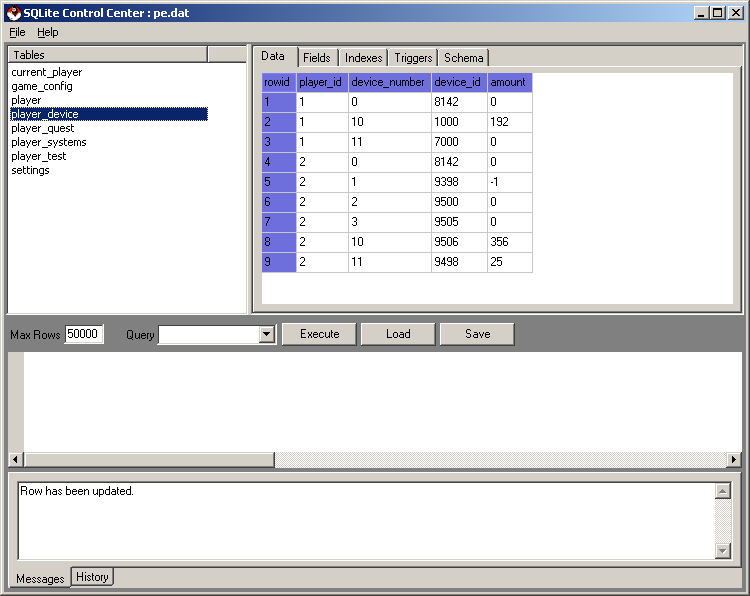
Task: Click the right arrow of horizontal scrollbar
Action: 734,460
